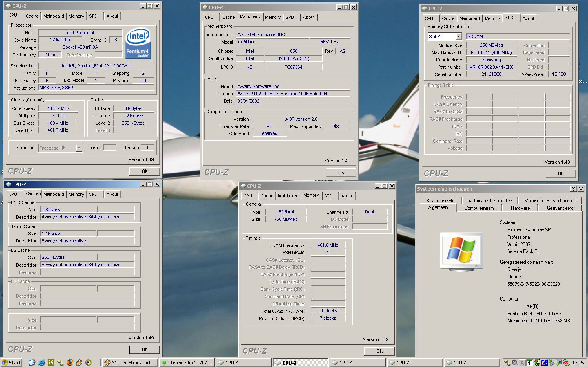Open the Thrawn ICQ taskbar window
The image size is (588, 368).
click(187, 363)
